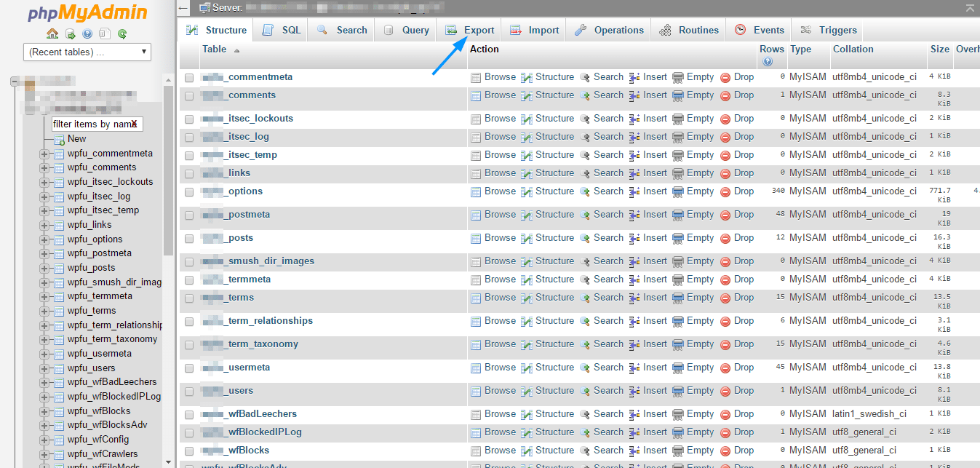Image resolution: width=980 pixels, height=468 pixels.
Task: Switch to the SQL tab
Action: [281, 30]
